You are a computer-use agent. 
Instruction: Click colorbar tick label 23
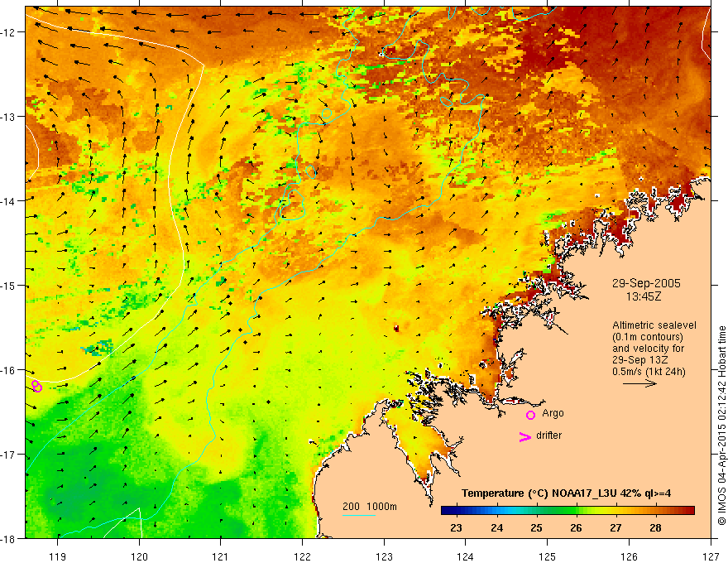[457, 527]
